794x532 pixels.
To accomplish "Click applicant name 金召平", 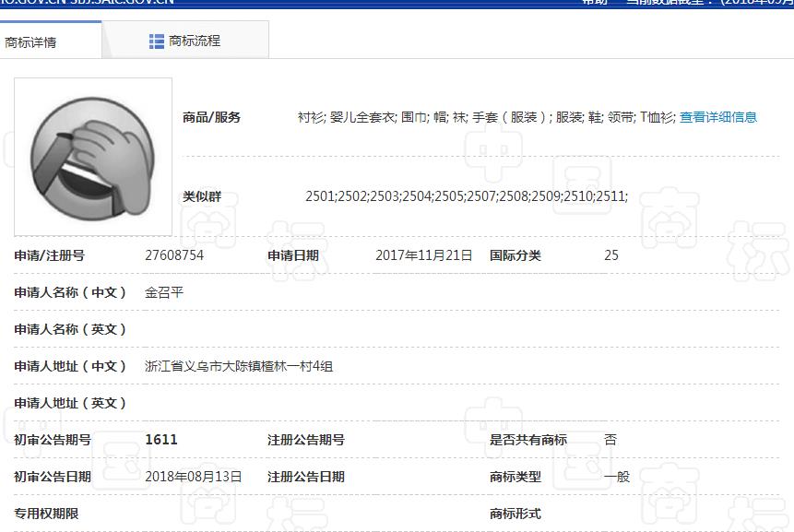I will [164, 292].
